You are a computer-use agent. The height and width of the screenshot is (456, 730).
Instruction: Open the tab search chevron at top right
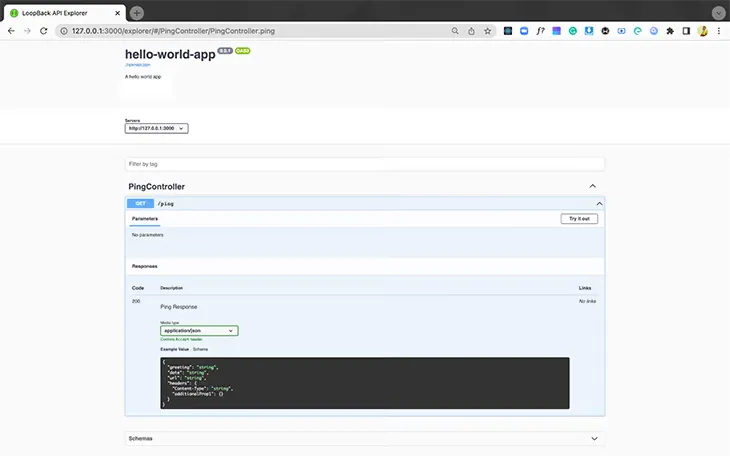[718, 13]
